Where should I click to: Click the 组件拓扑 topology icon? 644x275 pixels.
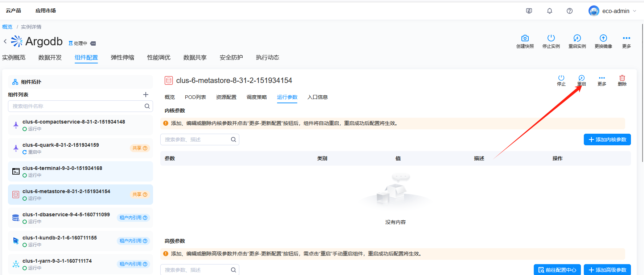tap(15, 82)
